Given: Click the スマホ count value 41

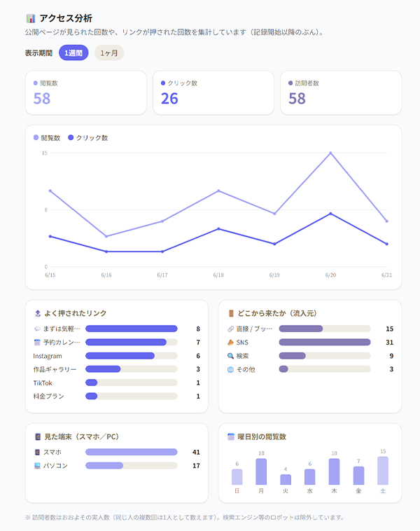Looking at the screenshot, I should click(x=196, y=452).
